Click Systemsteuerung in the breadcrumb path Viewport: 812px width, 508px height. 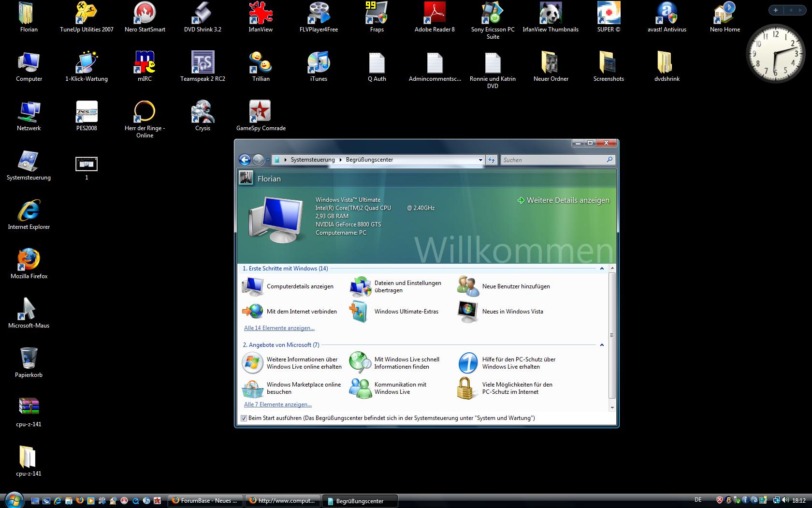coord(313,160)
